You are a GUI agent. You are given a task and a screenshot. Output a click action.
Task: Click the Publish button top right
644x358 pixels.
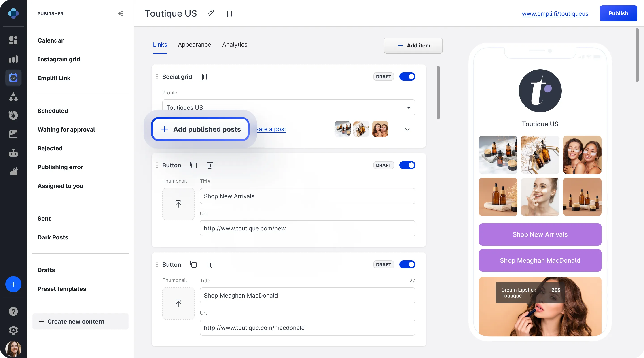[x=619, y=13]
